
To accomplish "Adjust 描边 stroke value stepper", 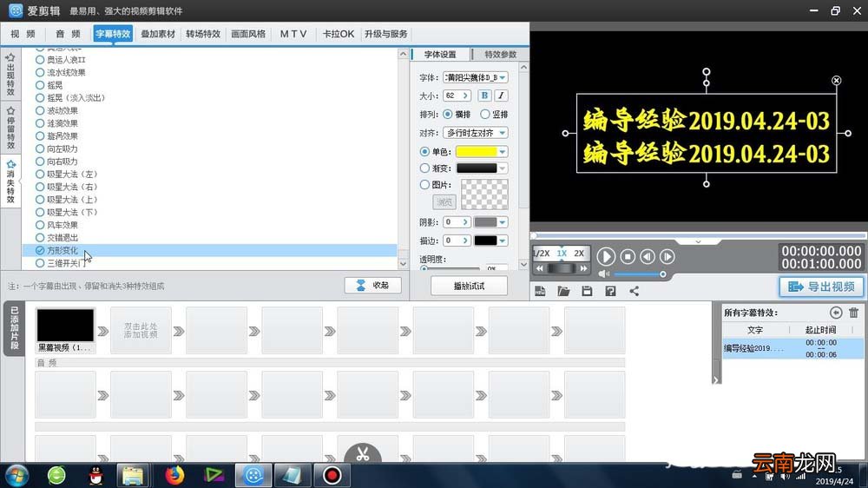I will (465, 241).
